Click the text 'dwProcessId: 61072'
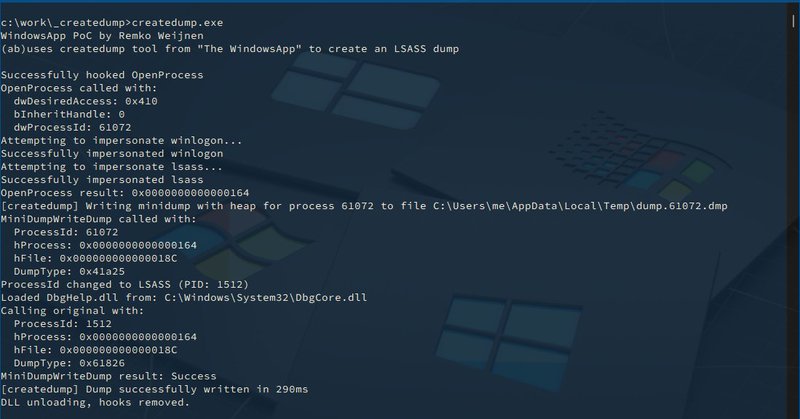 pos(72,128)
